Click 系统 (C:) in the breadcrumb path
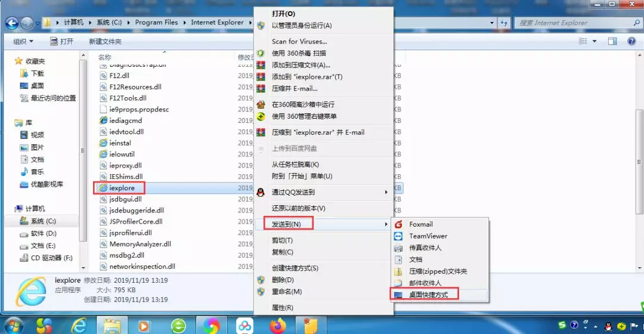This screenshot has width=644, height=334. tap(109, 23)
